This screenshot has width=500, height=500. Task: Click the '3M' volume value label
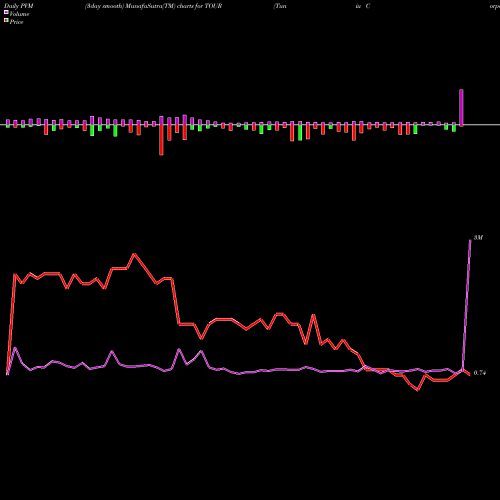pos(478,238)
